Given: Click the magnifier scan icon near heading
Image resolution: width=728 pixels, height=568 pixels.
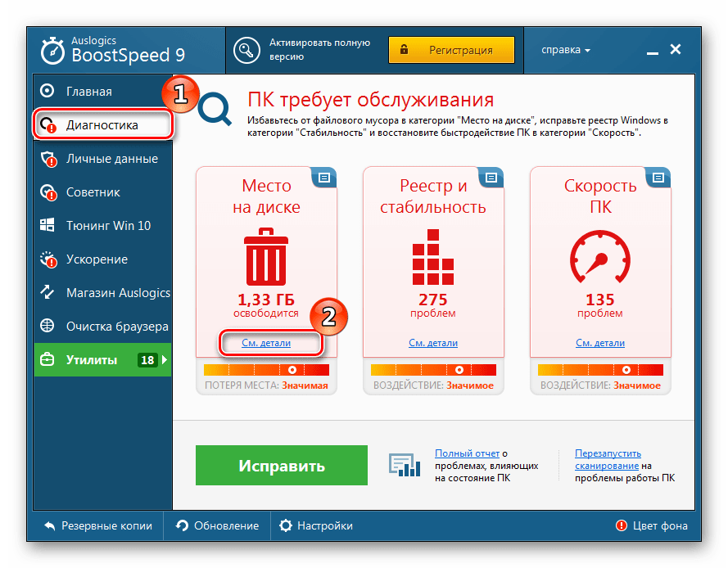Looking at the screenshot, I should point(217,109).
